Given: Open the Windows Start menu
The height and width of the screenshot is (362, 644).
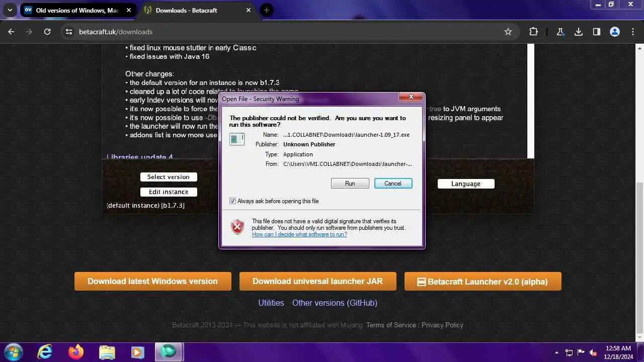Looking at the screenshot, I should tap(13, 352).
